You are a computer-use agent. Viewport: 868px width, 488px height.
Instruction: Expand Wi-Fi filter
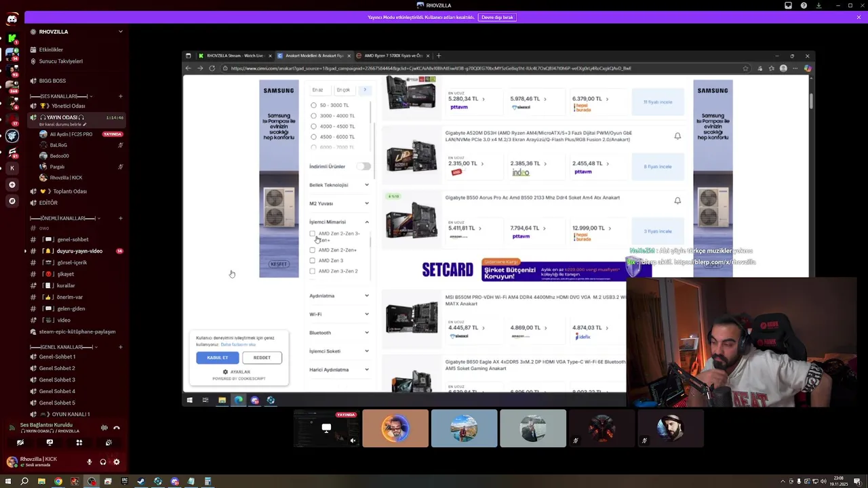339,314
